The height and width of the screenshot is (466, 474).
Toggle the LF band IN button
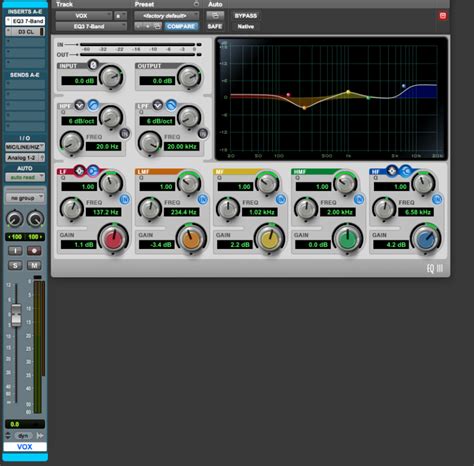(125, 199)
